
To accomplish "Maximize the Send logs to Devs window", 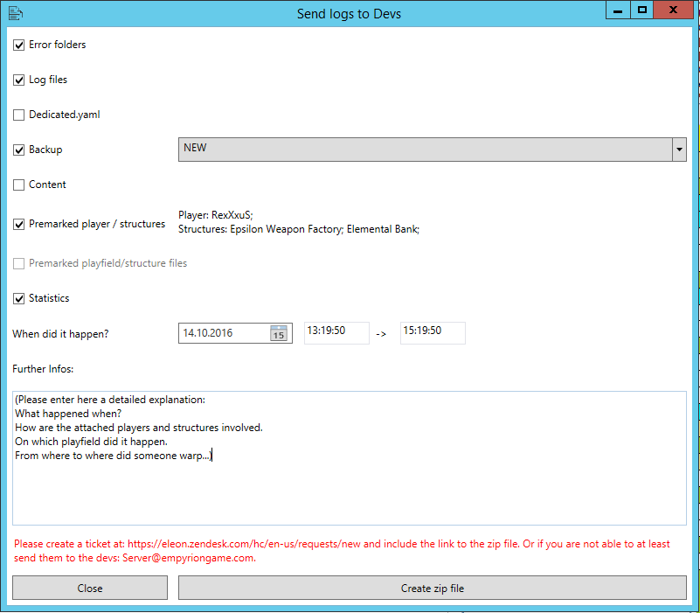I will (x=642, y=10).
